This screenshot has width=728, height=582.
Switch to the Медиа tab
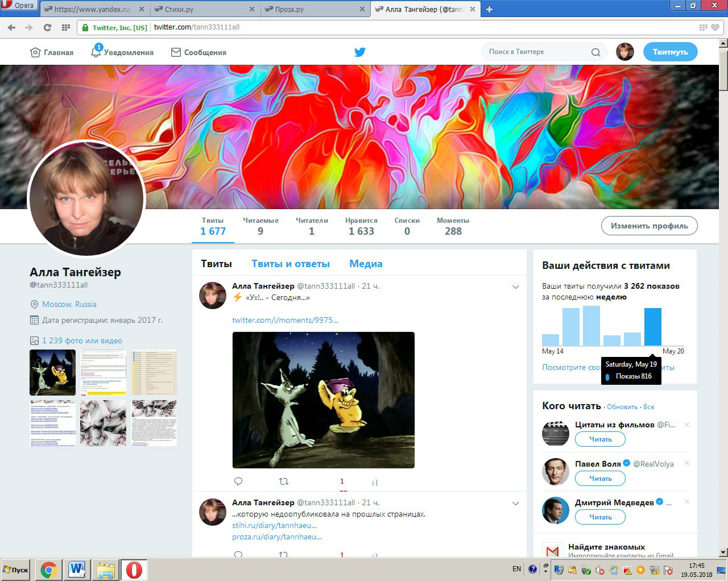pos(366,264)
